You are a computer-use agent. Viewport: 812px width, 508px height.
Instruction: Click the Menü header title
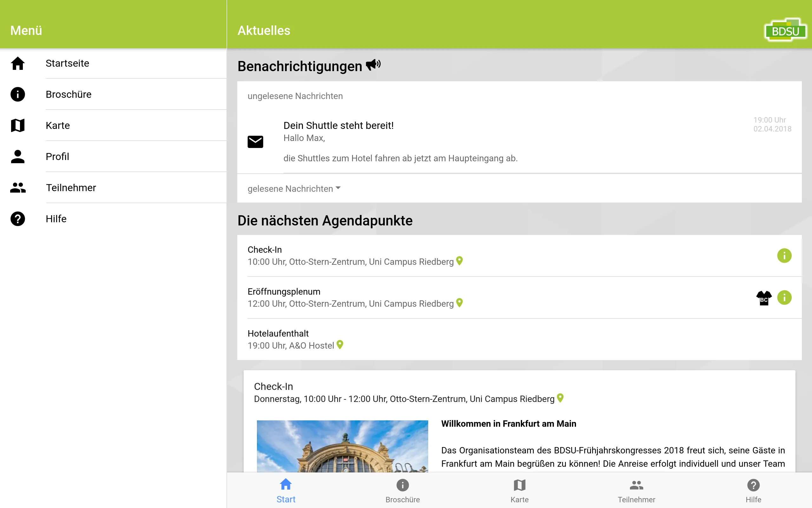point(26,30)
